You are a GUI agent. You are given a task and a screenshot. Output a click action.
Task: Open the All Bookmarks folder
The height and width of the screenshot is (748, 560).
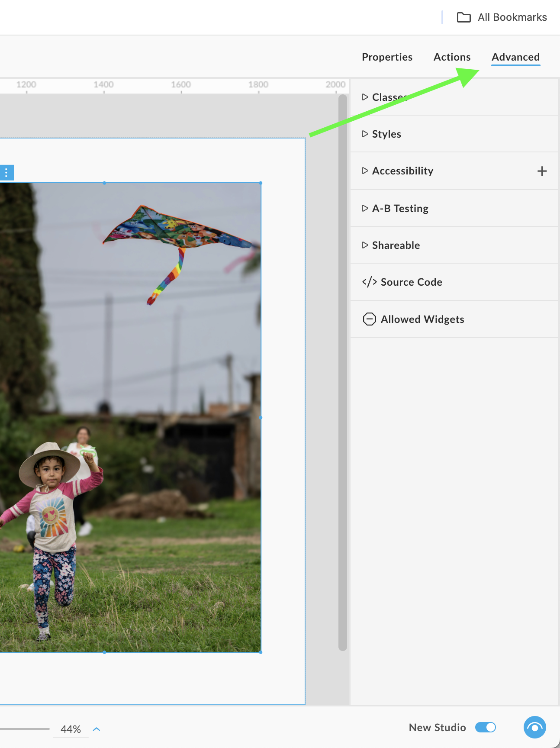tap(502, 17)
